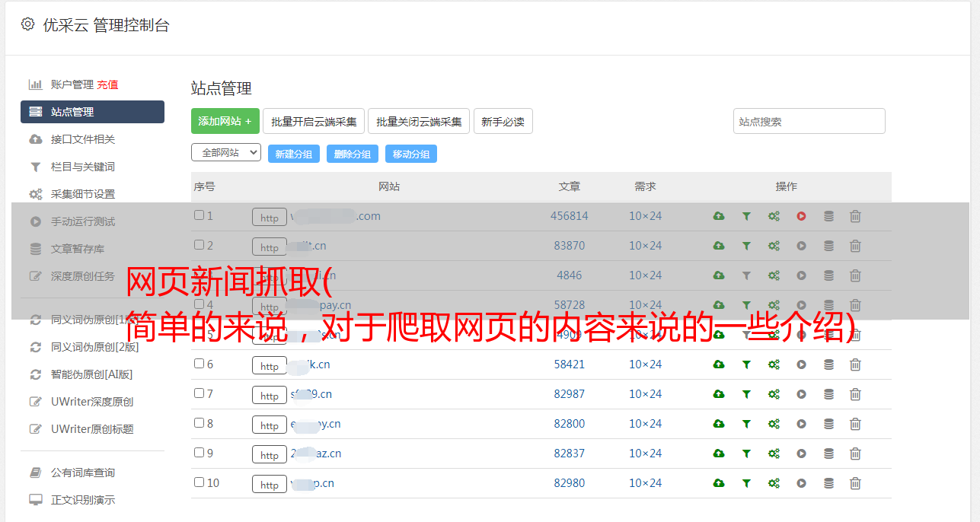Select the checkbox for row 7

199,393
